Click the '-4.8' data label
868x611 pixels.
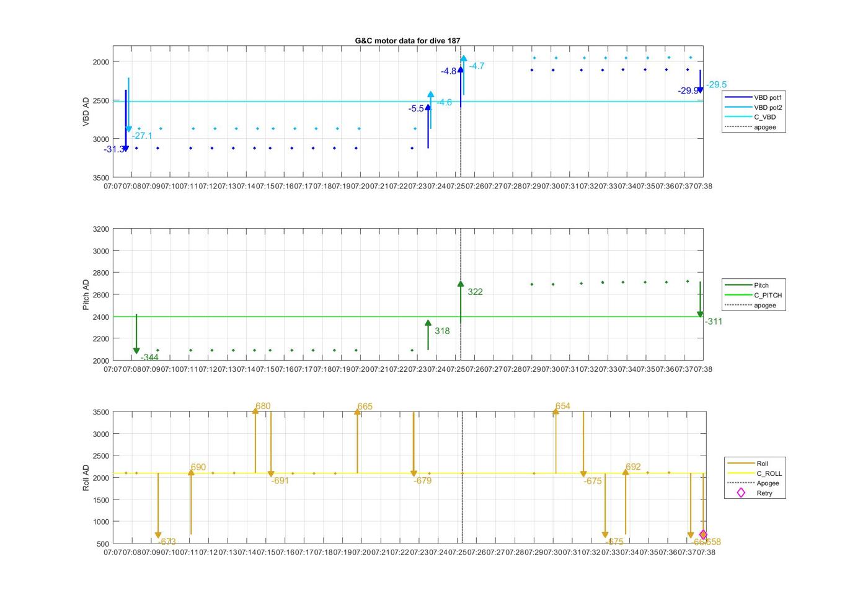pos(449,71)
